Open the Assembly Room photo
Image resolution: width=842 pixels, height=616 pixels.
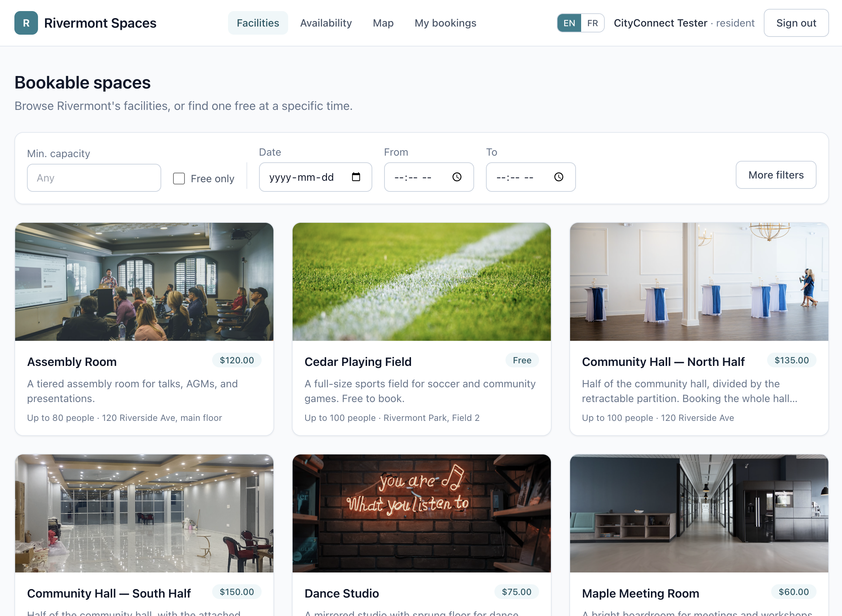[x=144, y=282]
